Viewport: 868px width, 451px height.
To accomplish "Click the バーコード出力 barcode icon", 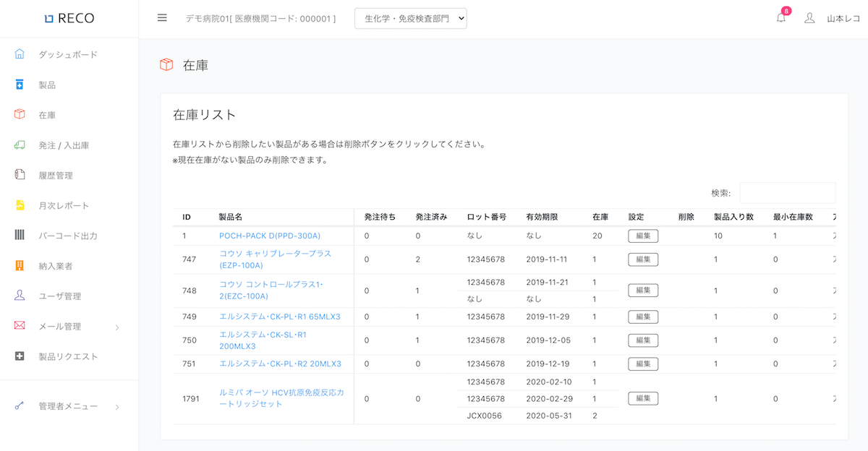I will pos(20,236).
